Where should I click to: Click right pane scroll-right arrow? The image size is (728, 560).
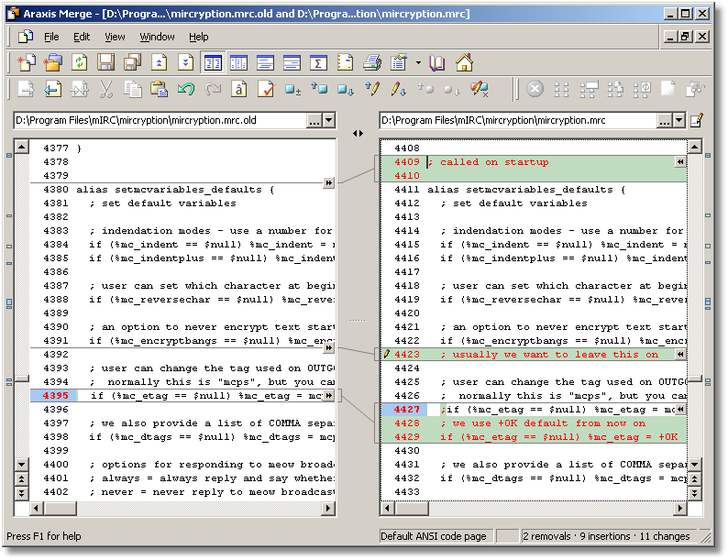(679, 509)
